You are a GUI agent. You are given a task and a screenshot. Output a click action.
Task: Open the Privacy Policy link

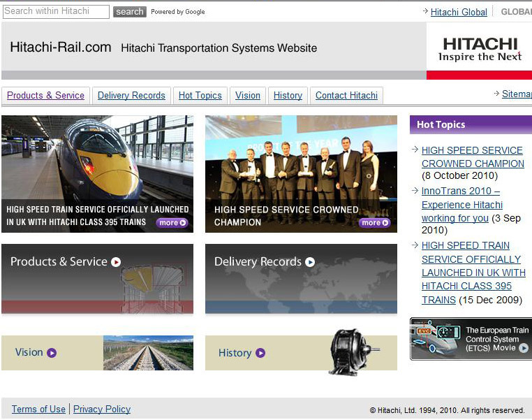point(102,409)
